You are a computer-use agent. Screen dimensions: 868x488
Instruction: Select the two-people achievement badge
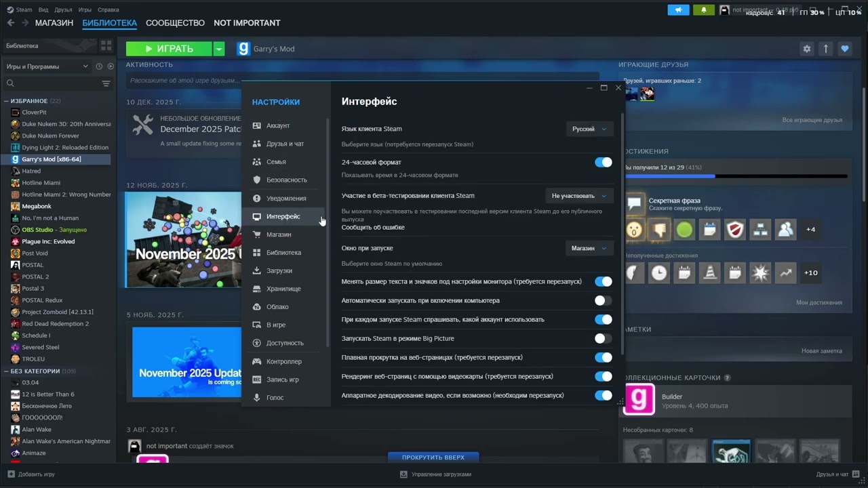pyautogui.click(x=785, y=230)
